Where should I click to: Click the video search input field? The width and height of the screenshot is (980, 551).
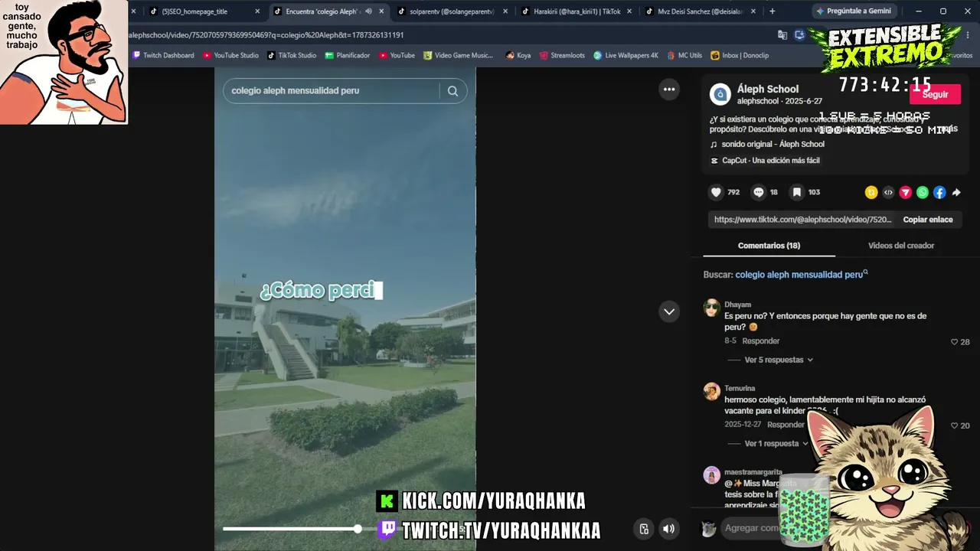click(x=334, y=91)
